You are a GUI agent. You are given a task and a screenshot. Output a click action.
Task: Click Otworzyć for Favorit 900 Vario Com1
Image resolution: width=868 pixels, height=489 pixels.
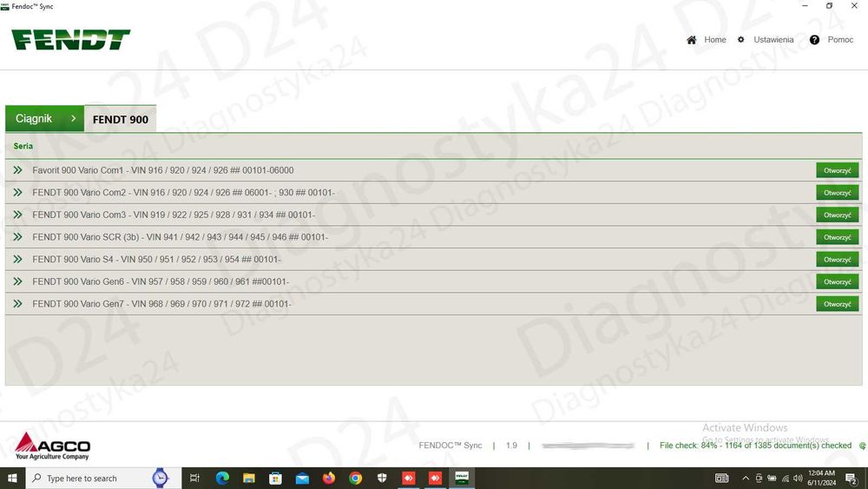pos(837,170)
